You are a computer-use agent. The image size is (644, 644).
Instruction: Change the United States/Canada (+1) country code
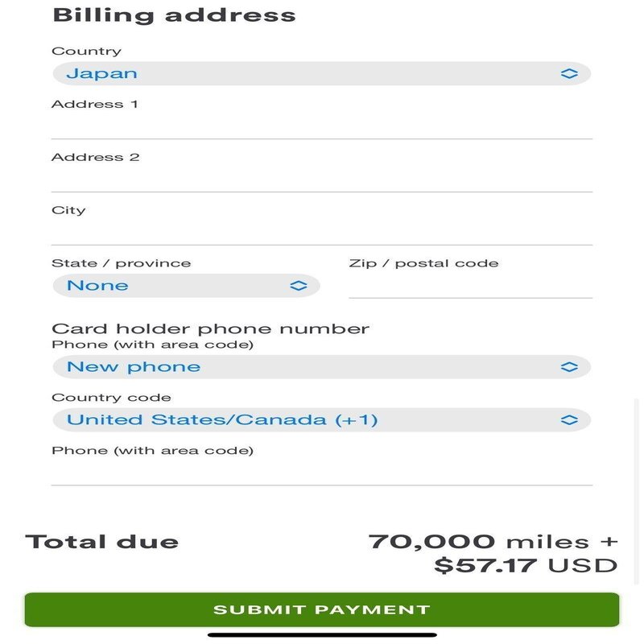[320, 420]
